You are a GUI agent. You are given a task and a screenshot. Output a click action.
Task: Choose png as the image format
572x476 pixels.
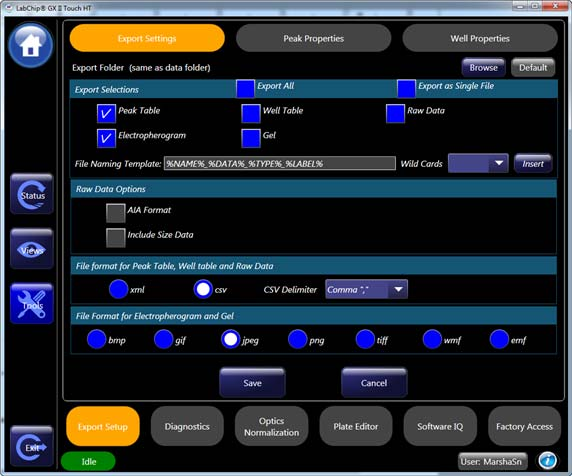click(297, 339)
